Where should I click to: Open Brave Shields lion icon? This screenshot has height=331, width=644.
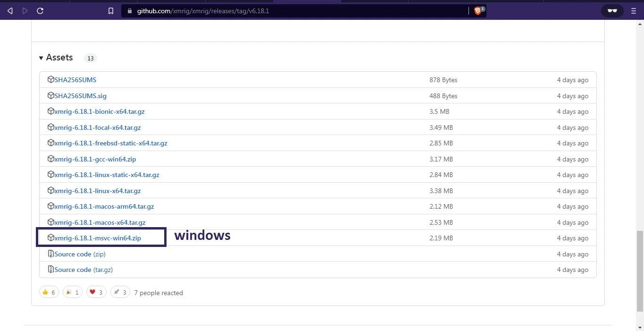click(x=478, y=10)
